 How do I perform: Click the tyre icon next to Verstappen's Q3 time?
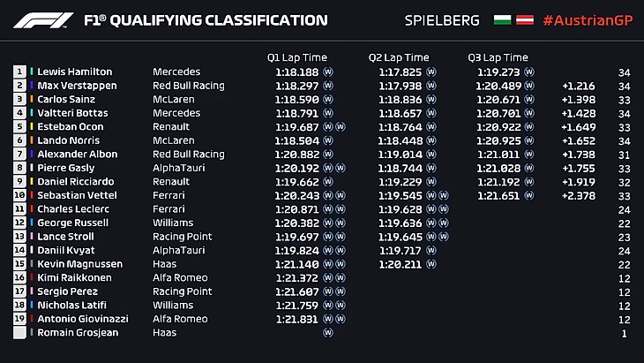531,86
